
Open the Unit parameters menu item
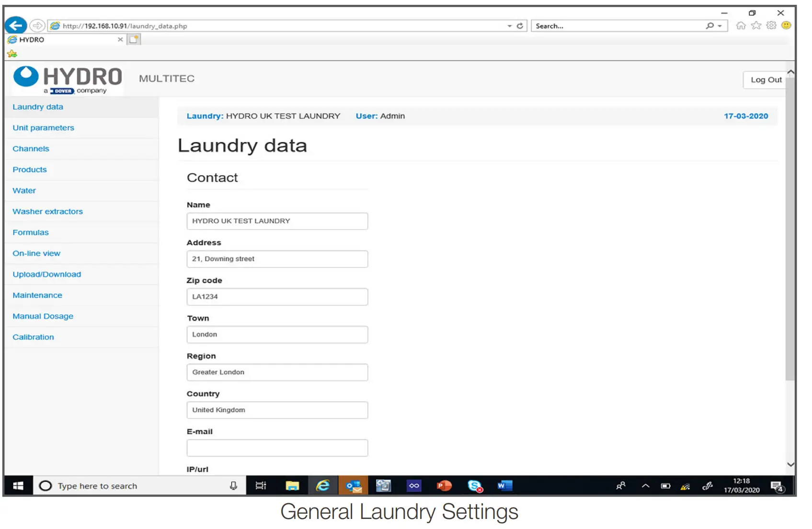click(x=43, y=128)
